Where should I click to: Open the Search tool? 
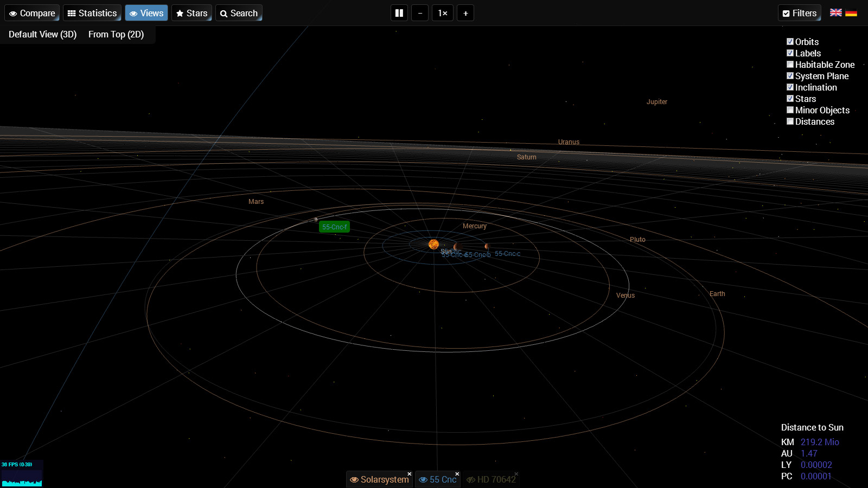239,13
